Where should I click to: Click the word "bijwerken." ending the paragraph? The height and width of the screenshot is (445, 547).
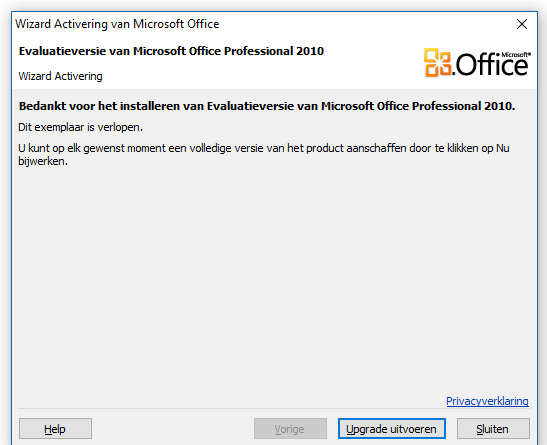coord(43,161)
